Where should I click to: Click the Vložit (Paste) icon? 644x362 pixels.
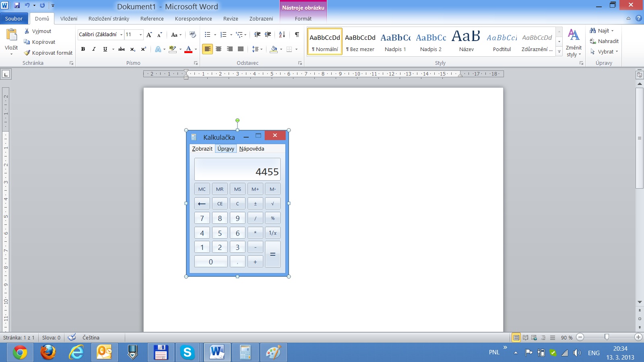point(12,35)
